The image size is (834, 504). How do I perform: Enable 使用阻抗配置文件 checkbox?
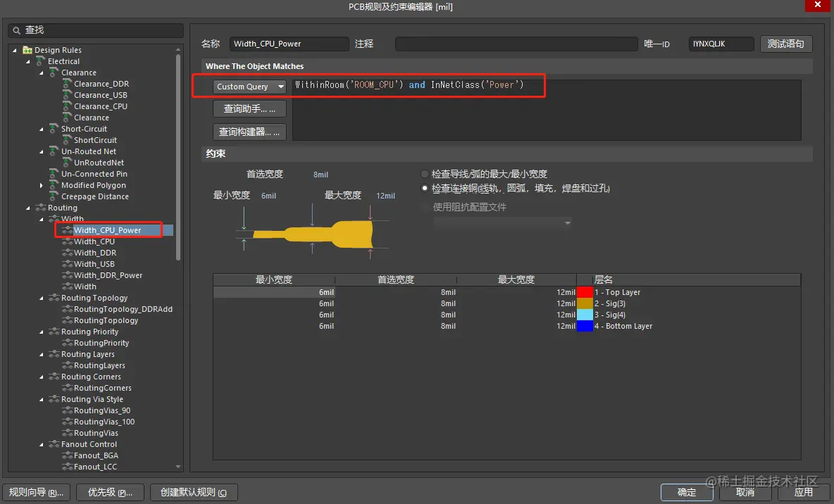425,207
